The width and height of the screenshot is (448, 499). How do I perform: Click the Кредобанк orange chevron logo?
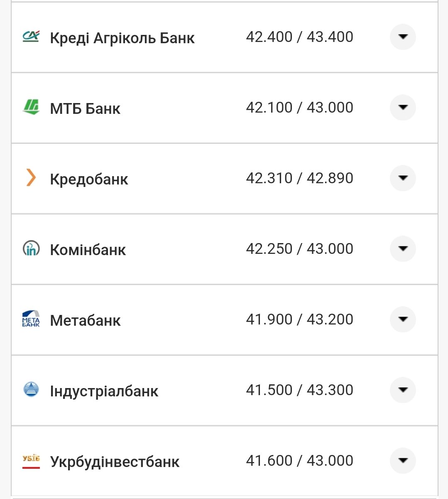pos(31,178)
